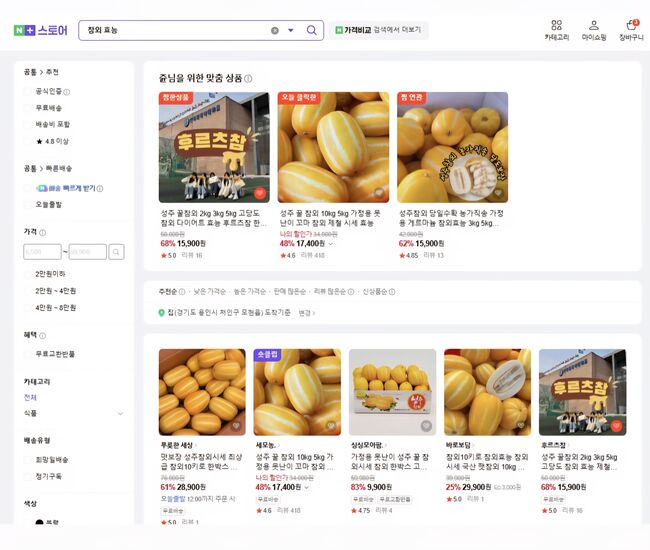Click the magnifier search icon in the search bar
650x550 pixels.
[x=312, y=30]
